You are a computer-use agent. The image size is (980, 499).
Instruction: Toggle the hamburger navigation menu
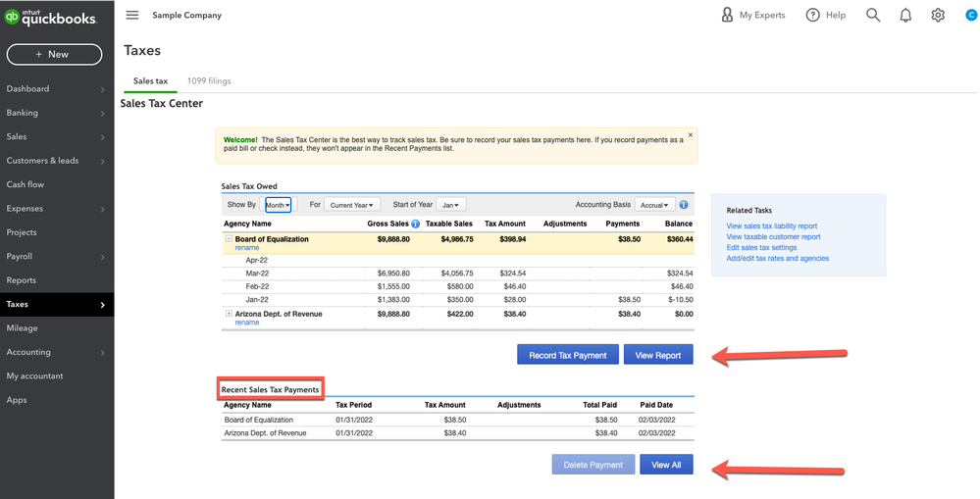coord(131,15)
